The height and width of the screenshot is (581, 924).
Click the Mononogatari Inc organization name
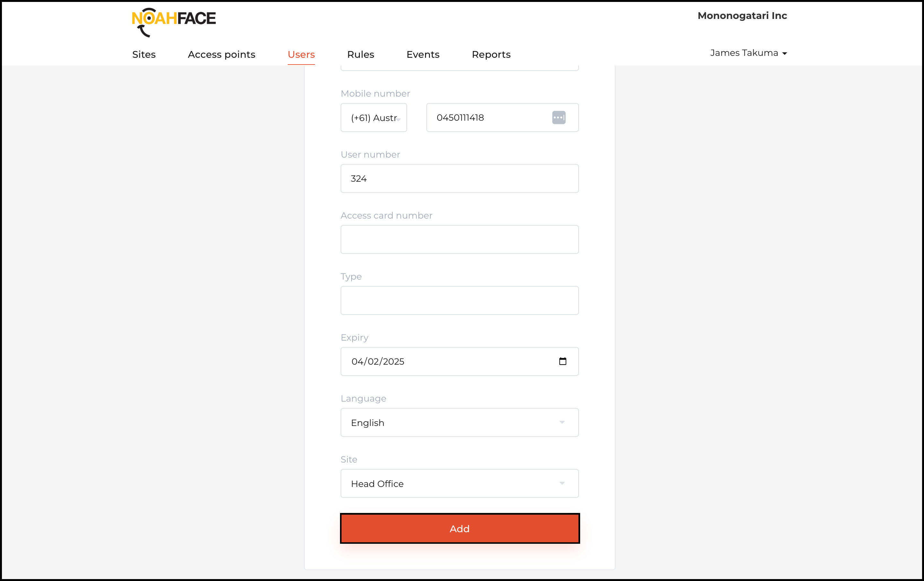click(742, 16)
